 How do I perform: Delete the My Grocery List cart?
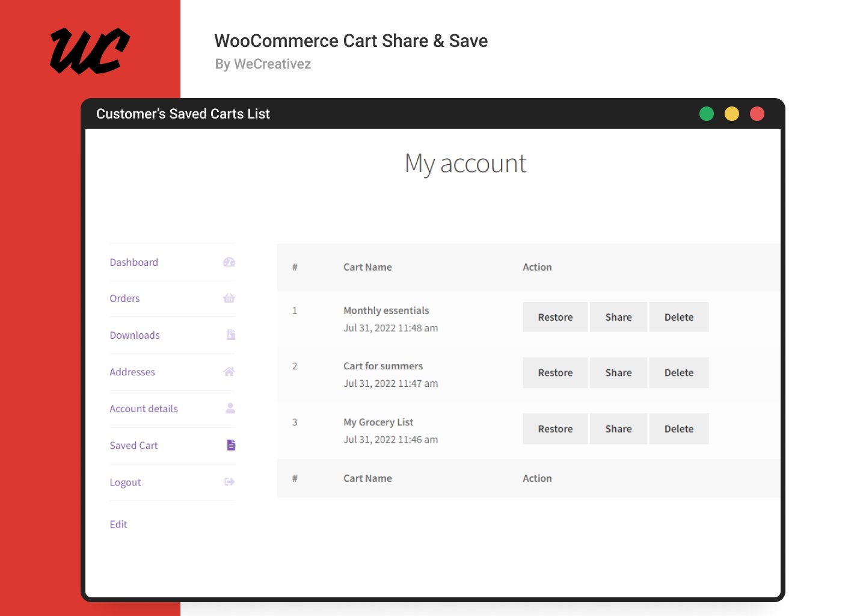(679, 429)
